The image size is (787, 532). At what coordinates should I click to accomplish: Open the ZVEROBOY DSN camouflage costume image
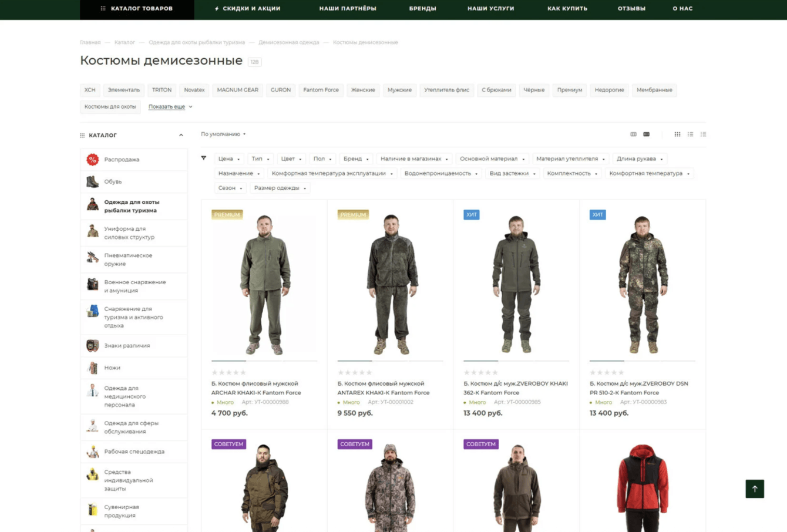pos(642,284)
